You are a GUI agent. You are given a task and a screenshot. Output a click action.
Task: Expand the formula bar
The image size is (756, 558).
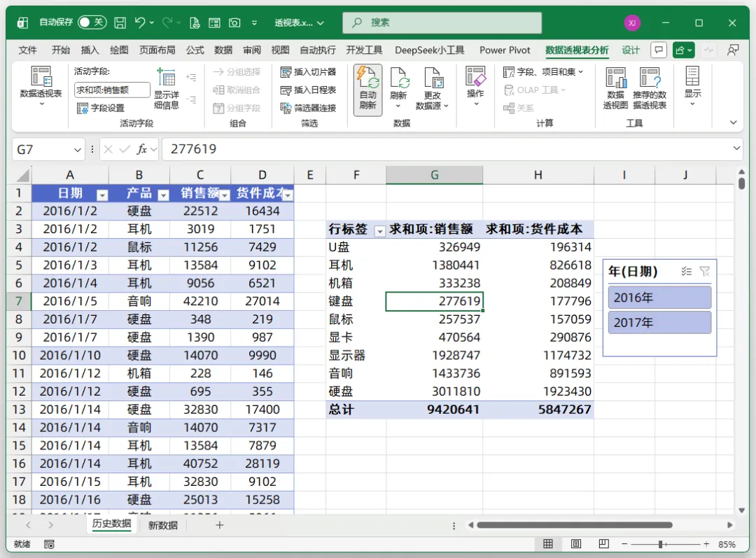tap(736, 148)
